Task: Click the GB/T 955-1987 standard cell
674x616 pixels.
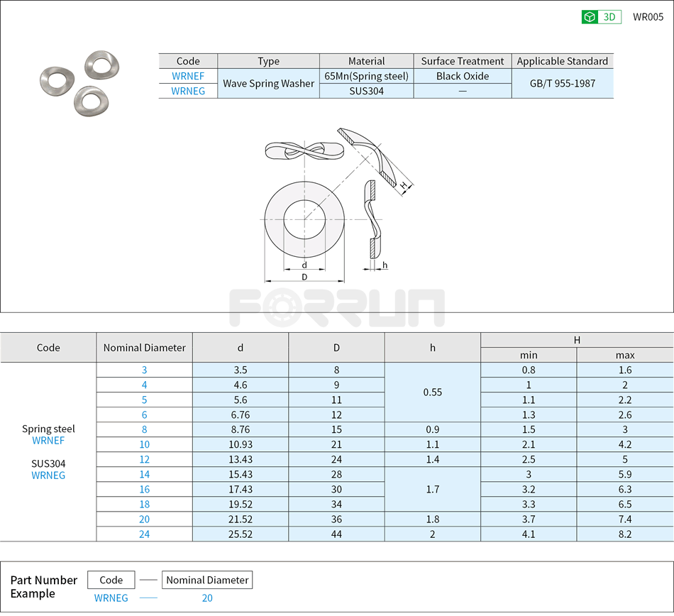Action: point(563,83)
